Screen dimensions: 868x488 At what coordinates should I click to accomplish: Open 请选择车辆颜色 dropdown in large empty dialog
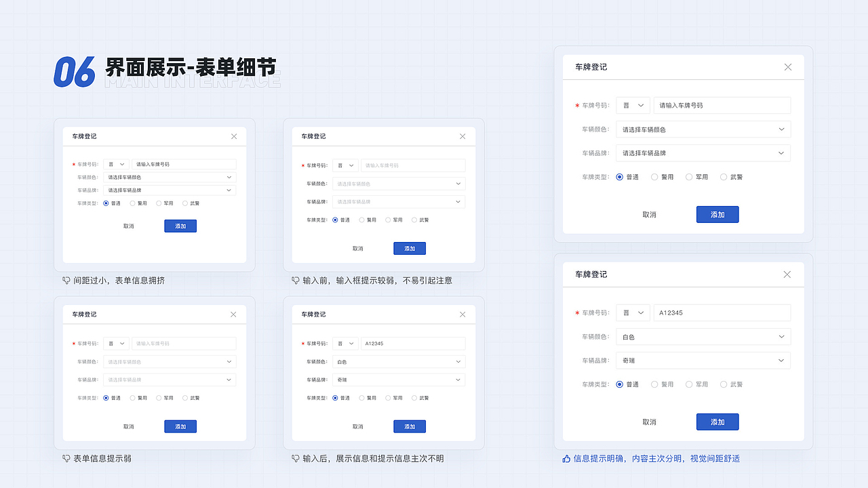pos(703,129)
